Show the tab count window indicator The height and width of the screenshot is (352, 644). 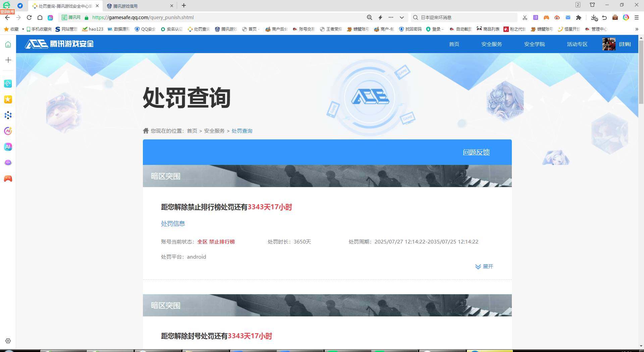[x=578, y=5]
